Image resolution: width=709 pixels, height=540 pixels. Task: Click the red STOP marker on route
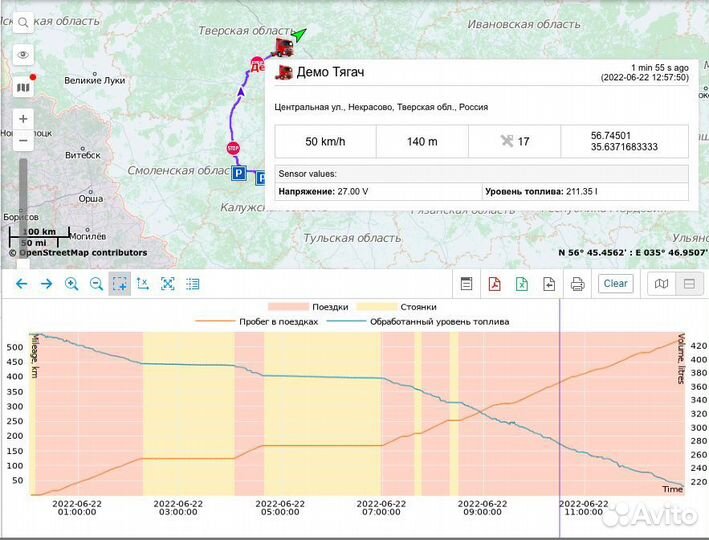233,148
